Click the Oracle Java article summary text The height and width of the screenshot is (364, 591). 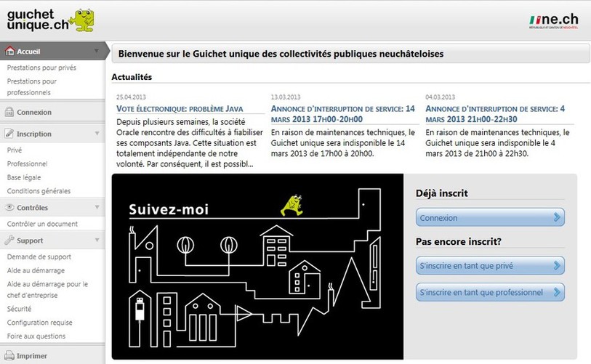190,143
